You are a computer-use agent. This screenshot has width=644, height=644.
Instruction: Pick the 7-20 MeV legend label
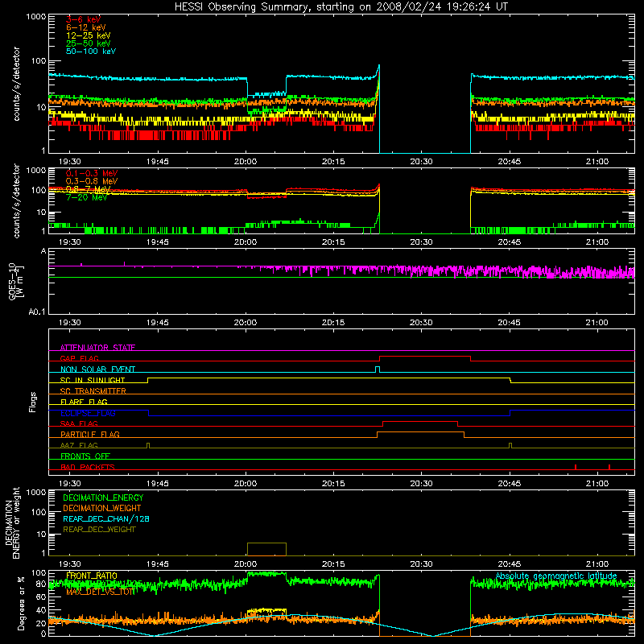(x=86, y=197)
